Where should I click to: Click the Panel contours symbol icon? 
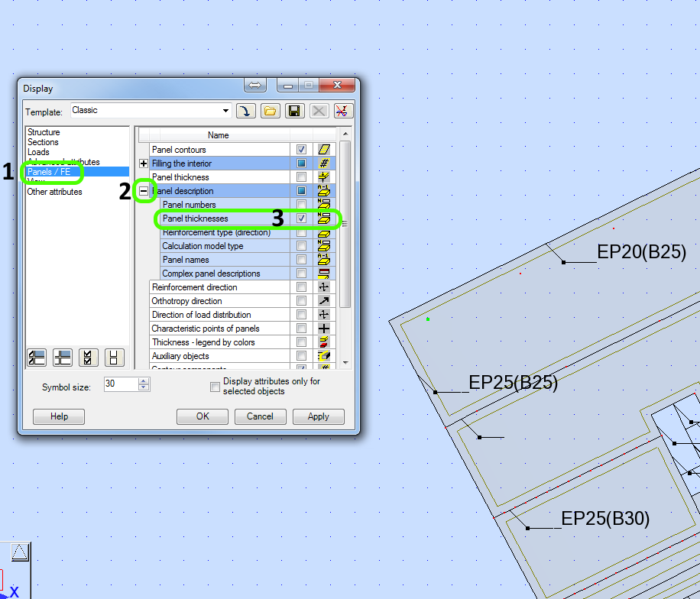pyautogui.click(x=324, y=149)
